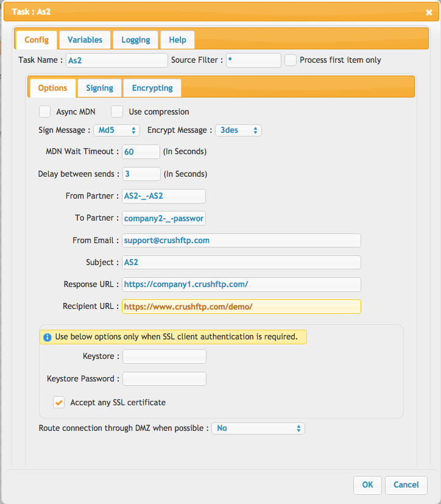Select the Options sub-tab
Image resolution: width=441 pixels, height=504 pixels.
coord(52,88)
